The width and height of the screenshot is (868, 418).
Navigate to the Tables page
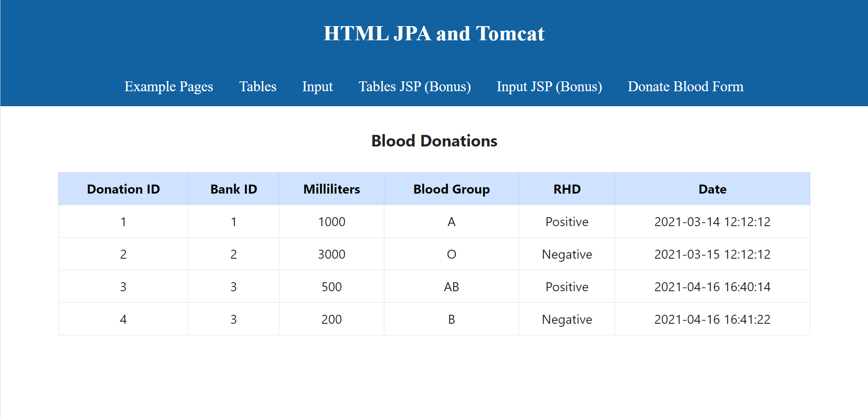(257, 87)
